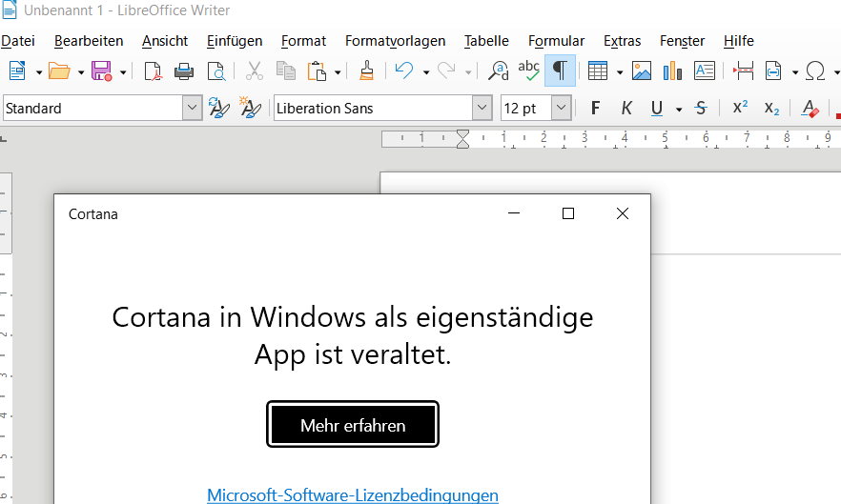Update selected paragraph style icon
Image resolution: width=841 pixels, height=504 pixels.
(x=218, y=109)
